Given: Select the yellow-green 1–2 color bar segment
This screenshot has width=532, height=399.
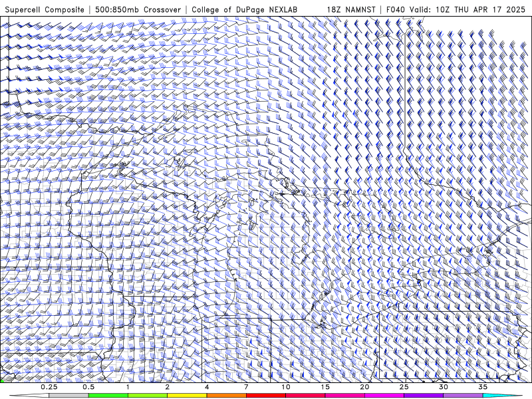Looking at the screenshot, I should (x=148, y=396).
